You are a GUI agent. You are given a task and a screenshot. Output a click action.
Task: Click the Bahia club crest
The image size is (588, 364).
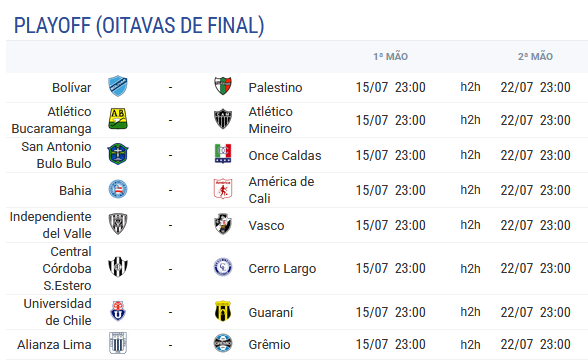[118, 189]
